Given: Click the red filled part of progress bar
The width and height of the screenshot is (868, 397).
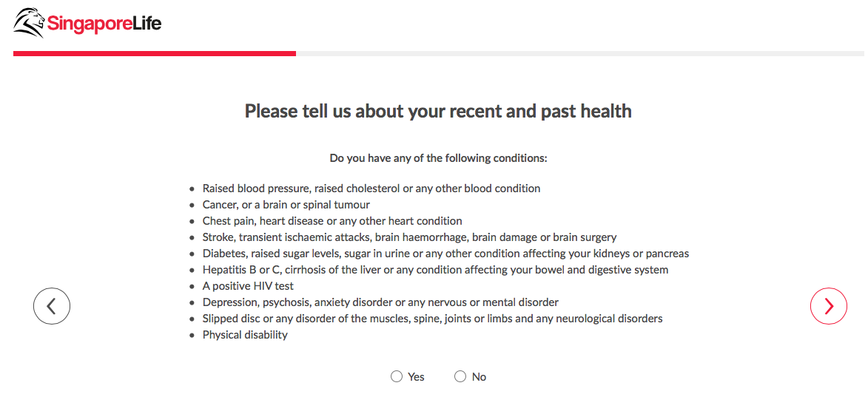Looking at the screenshot, I should (x=154, y=53).
